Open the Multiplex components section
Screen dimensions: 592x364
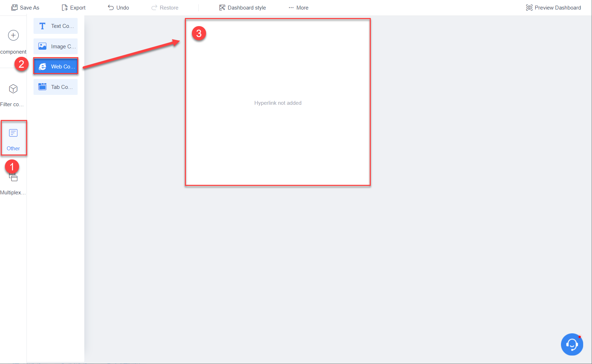(x=13, y=184)
